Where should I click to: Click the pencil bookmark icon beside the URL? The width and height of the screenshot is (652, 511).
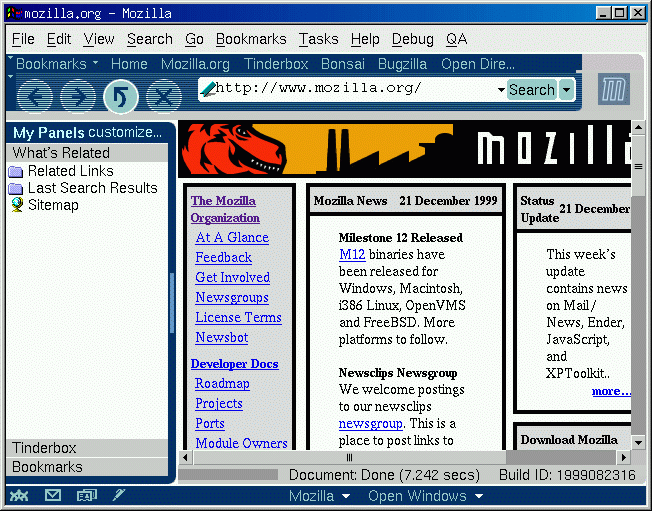[207, 89]
